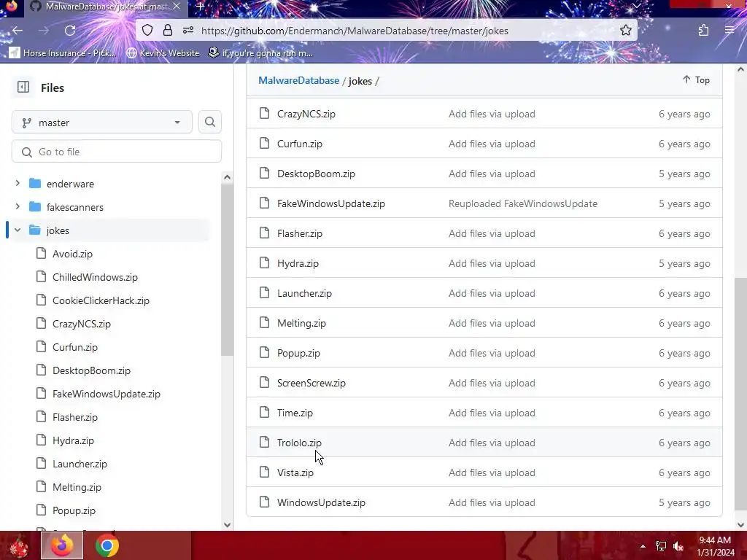Expand the fakescanners folder chevron

pyautogui.click(x=18, y=206)
